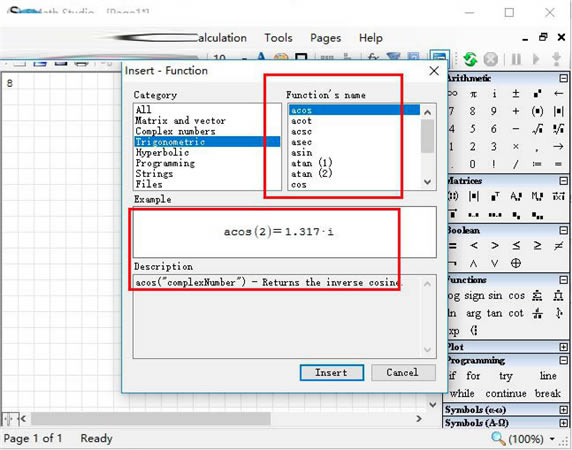Click the Cancel button

[x=403, y=372]
